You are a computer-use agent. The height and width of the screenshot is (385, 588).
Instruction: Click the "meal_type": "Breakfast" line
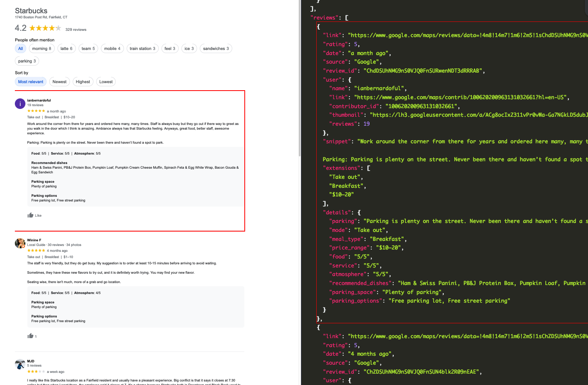(x=368, y=239)
